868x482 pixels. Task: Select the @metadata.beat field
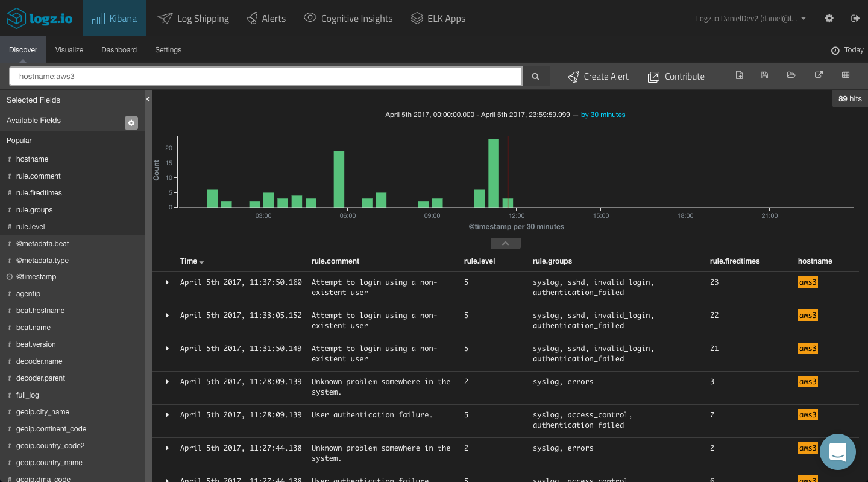click(42, 244)
